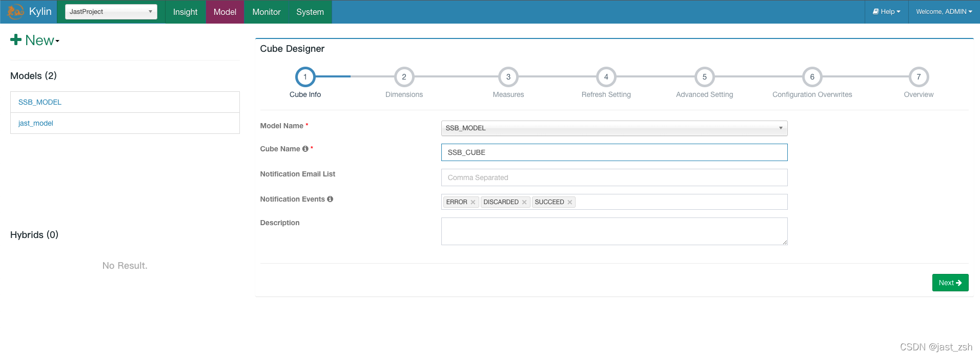
Task: Click the Cube Designer title
Action: tap(292, 49)
